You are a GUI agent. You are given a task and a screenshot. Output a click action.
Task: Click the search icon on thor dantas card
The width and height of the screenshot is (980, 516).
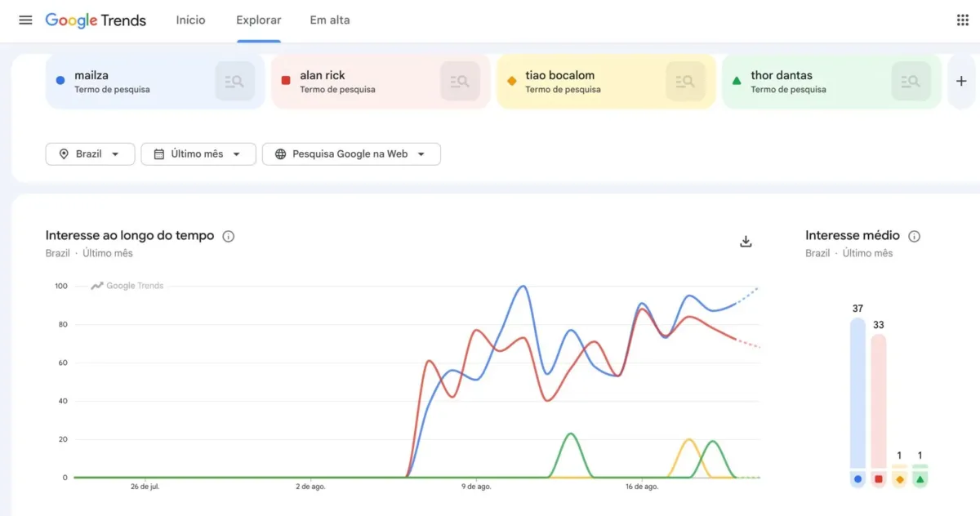[x=911, y=81]
